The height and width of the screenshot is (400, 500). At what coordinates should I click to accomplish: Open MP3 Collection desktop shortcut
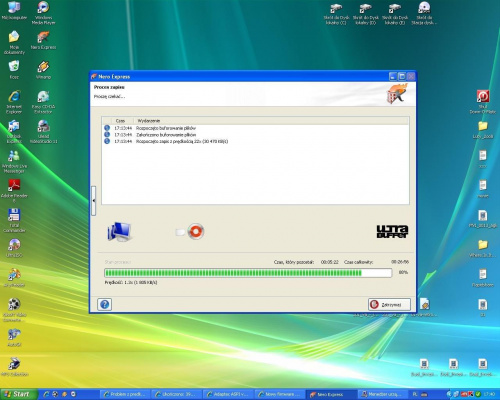pos(14,367)
